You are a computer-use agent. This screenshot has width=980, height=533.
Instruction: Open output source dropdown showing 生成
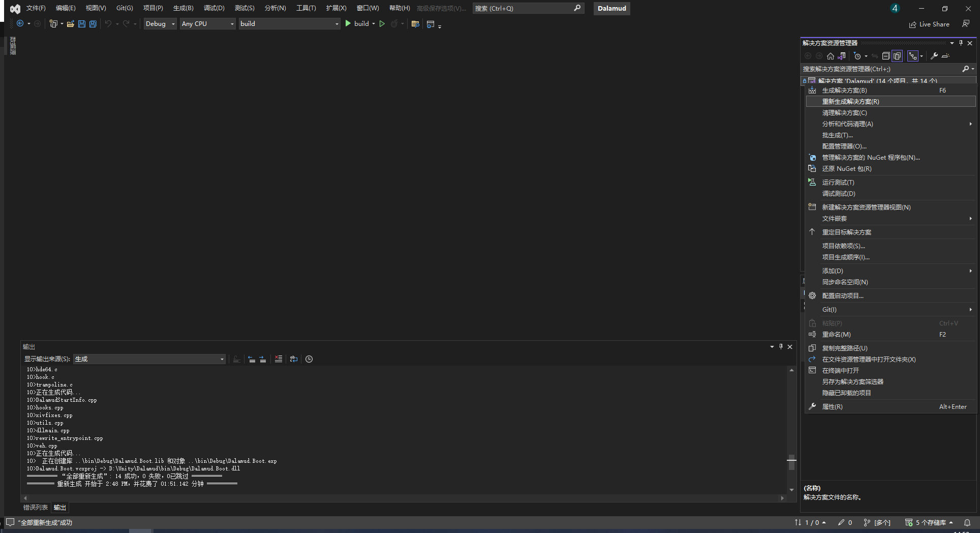[x=149, y=359]
